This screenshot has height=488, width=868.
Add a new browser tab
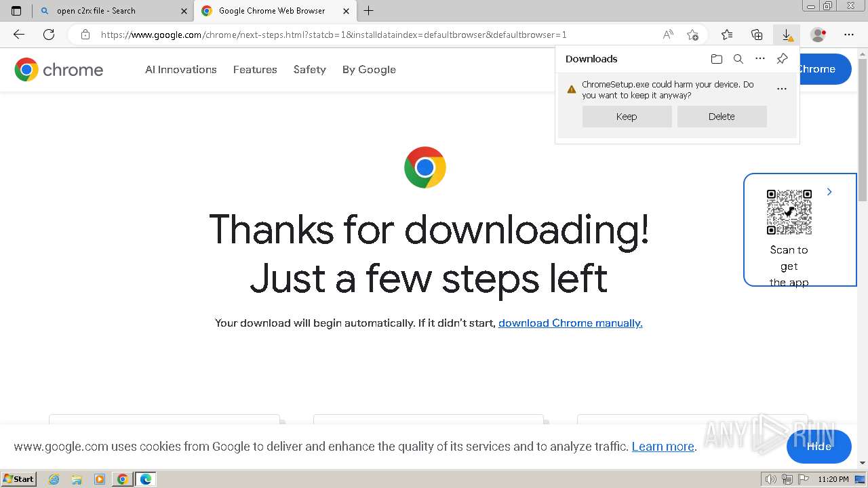(x=369, y=11)
